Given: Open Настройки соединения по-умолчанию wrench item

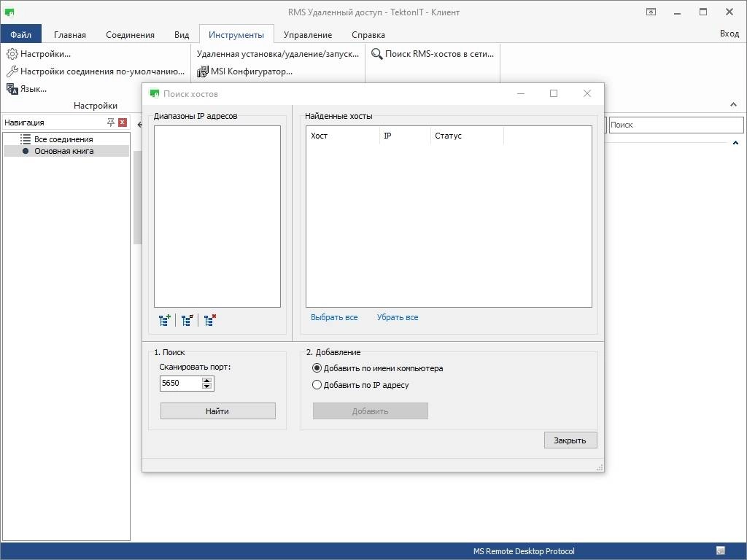Looking at the screenshot, I should pyautogui.click(x=96, y=71).
